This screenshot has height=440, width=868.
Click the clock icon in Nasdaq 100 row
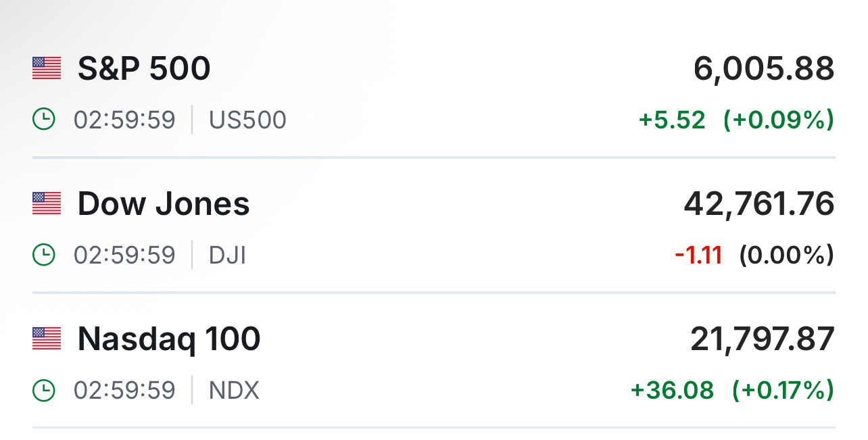tap(44, 391)
